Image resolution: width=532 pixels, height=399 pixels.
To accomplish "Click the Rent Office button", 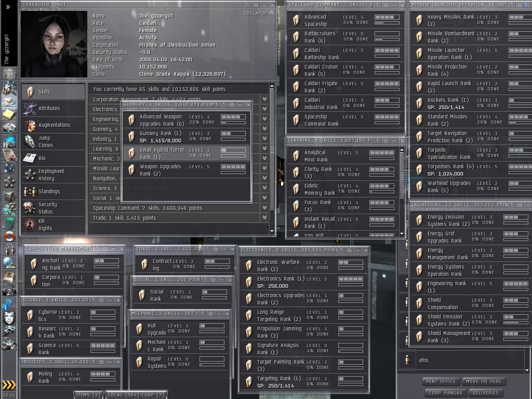I will pyautogui.click(x=441, y=381).
